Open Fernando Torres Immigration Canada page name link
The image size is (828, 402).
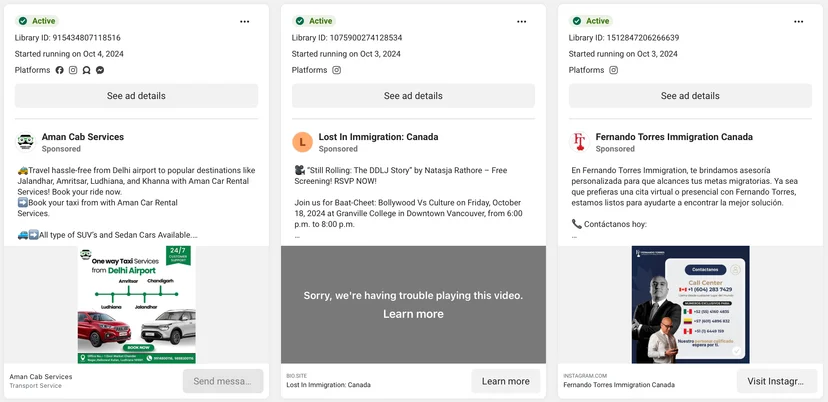[674, 137]
